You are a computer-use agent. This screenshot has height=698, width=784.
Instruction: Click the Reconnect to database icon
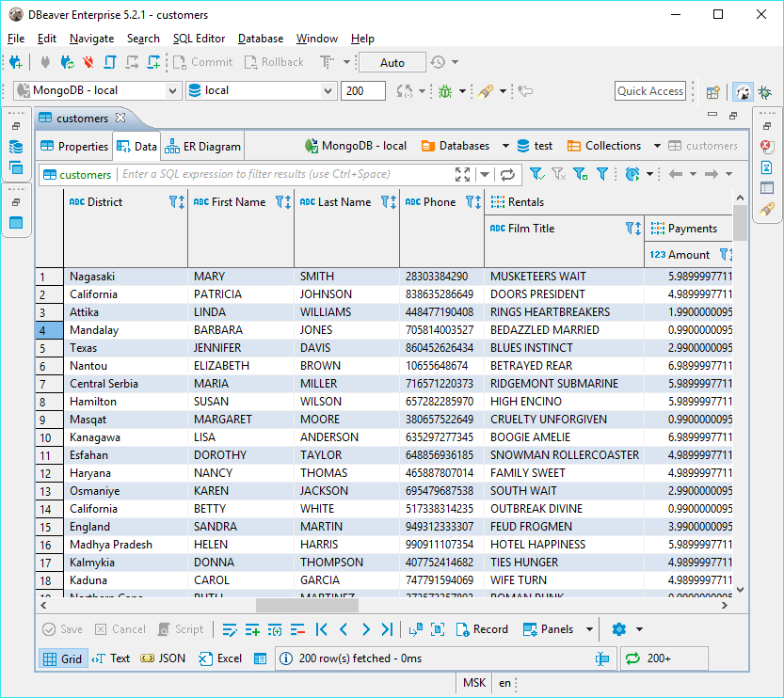pyautogui.click(x=65, y=62)
